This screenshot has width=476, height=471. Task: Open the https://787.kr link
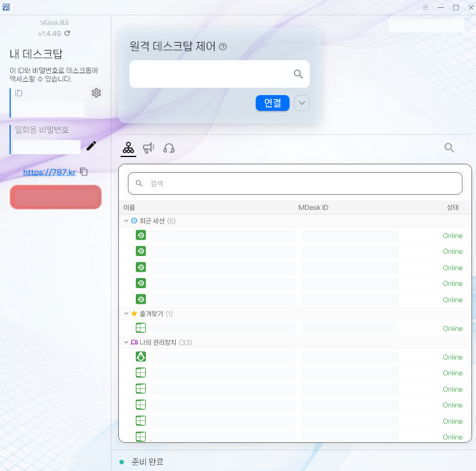point(50,172)
